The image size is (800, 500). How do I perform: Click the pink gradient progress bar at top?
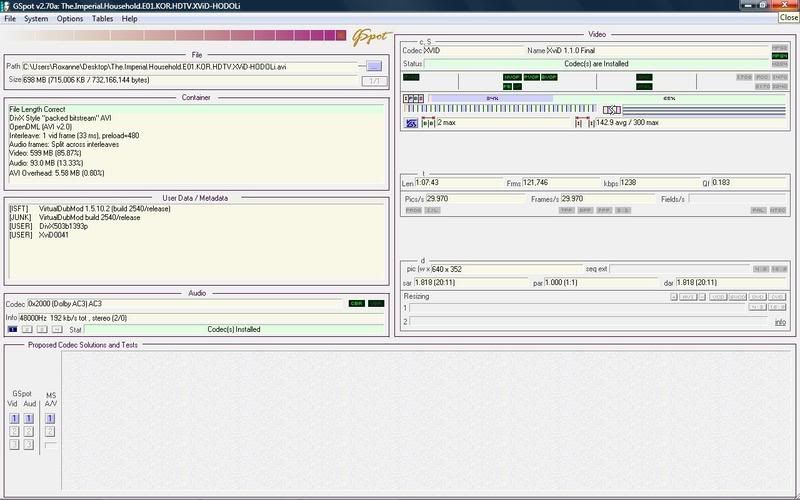[x=176, y=35]
